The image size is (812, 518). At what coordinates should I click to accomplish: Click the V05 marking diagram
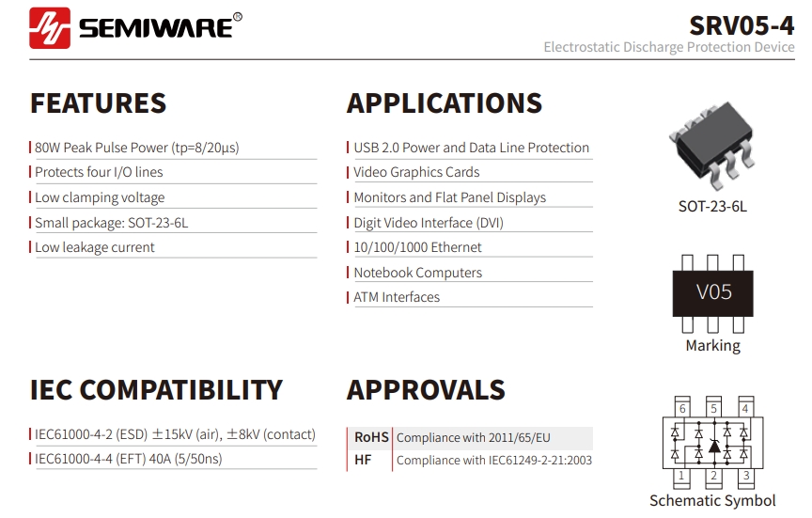[712, 293]
